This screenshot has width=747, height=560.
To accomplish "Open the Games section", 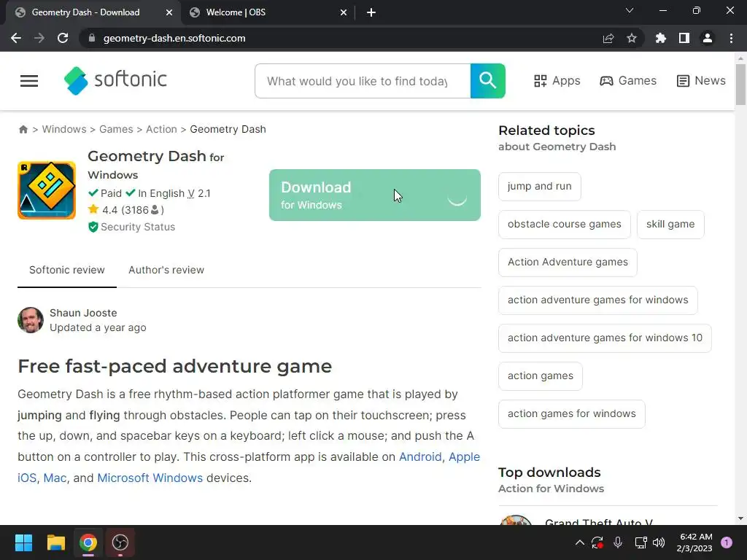I will pyautogui.click(x=628, y=81).
